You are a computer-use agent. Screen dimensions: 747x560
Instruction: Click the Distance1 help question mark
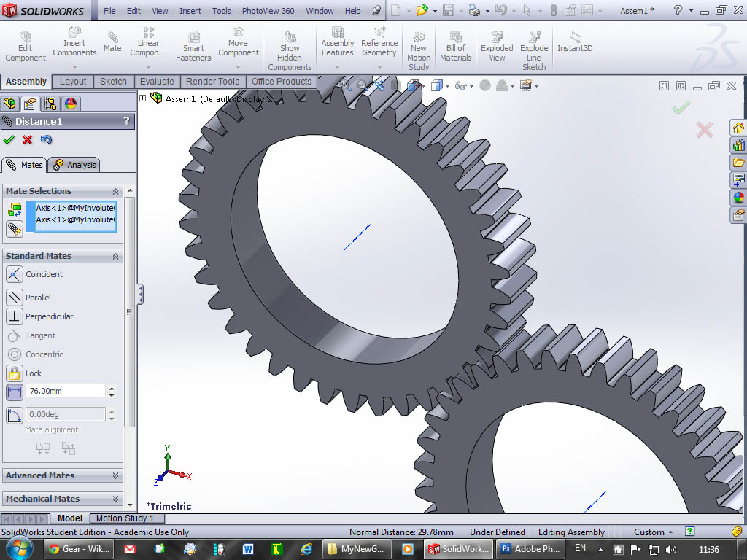(x=126, y=121)
